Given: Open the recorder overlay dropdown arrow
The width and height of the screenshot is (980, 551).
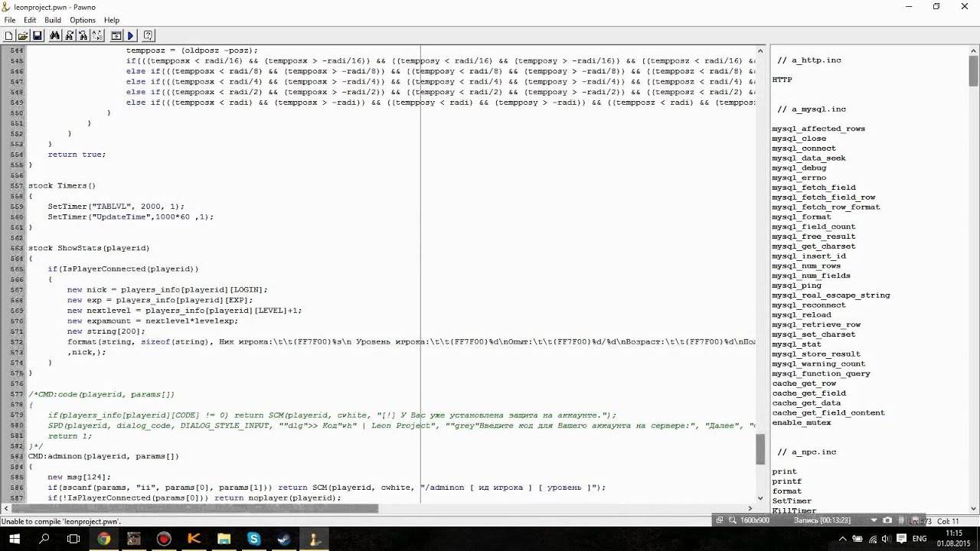Looking at the screenshot, I should click(x=874, y=520).
